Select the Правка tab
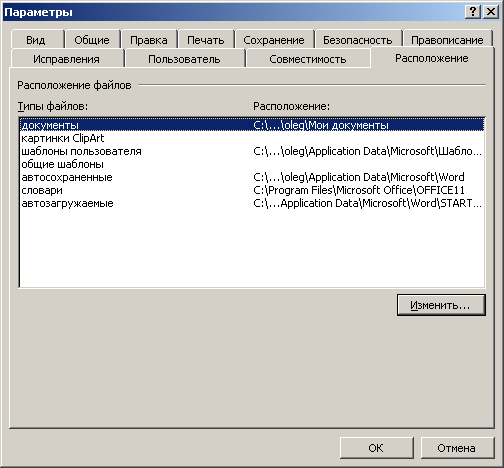504x468 pixels. coord(149,40)
